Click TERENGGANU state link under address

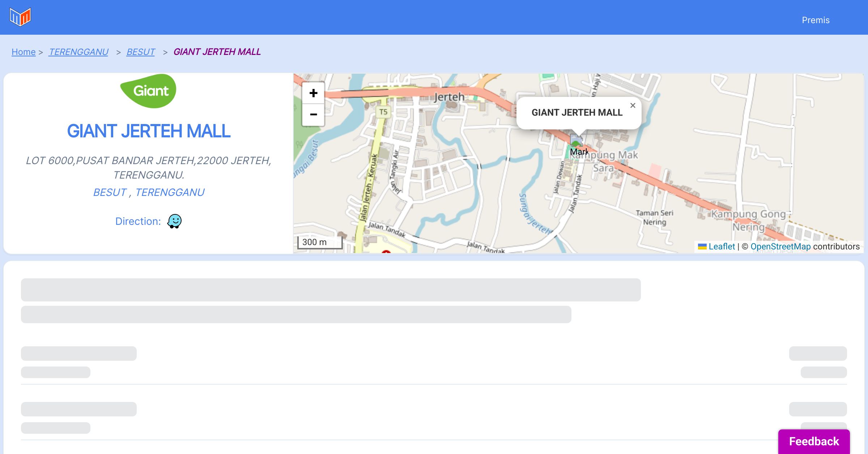170,192
